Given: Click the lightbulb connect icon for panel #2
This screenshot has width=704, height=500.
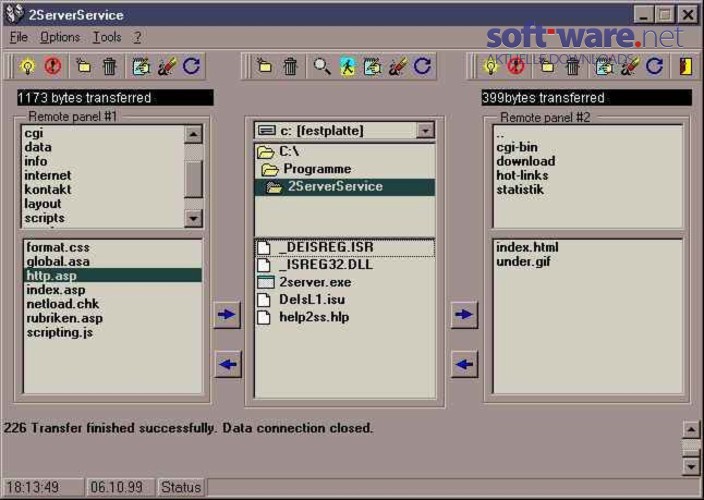Looking at the screenshot, I should (491, 67).
